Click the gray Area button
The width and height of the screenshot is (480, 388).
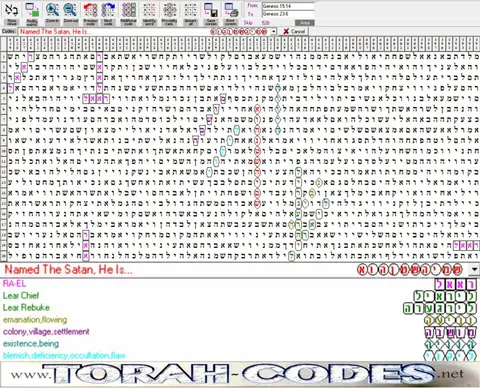tap(305, 23)
